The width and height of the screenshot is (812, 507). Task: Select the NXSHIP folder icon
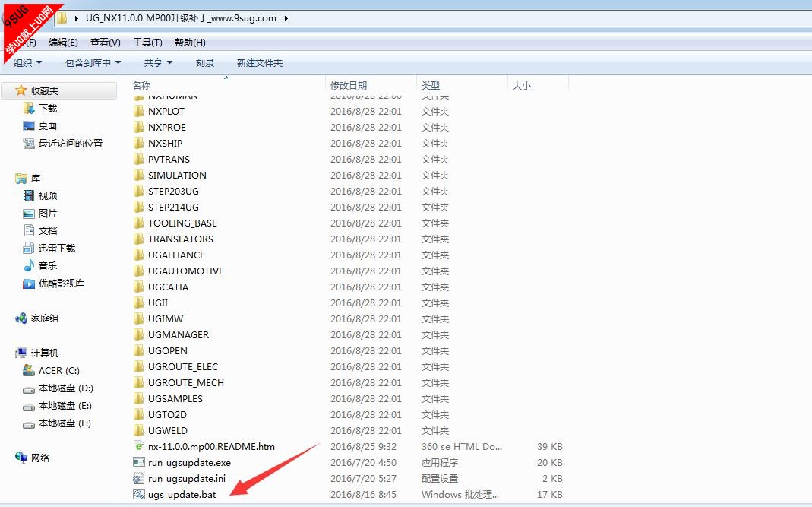(x=139, y=143)
